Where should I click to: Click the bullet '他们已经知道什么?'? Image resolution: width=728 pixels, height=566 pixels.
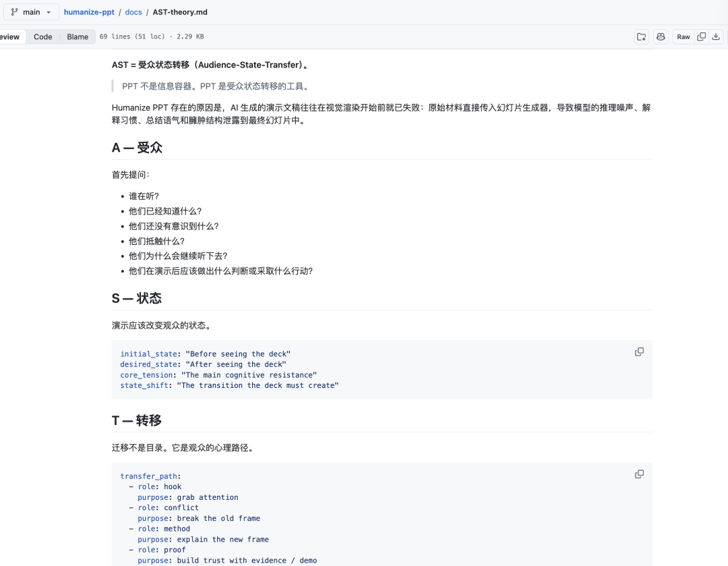[x=165, y=211]
